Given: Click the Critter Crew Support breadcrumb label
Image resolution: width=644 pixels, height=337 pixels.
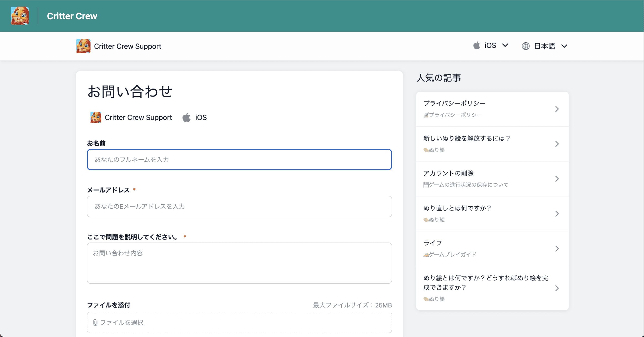Looking at the screenshot, I should click(x=128, y=46).
